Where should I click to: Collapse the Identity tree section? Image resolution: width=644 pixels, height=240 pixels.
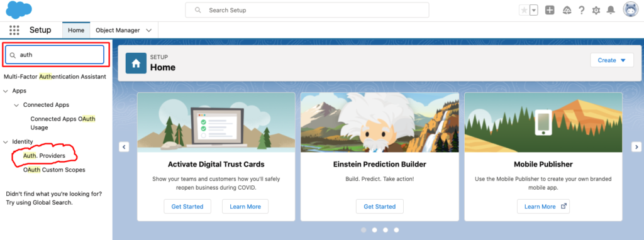6,142
